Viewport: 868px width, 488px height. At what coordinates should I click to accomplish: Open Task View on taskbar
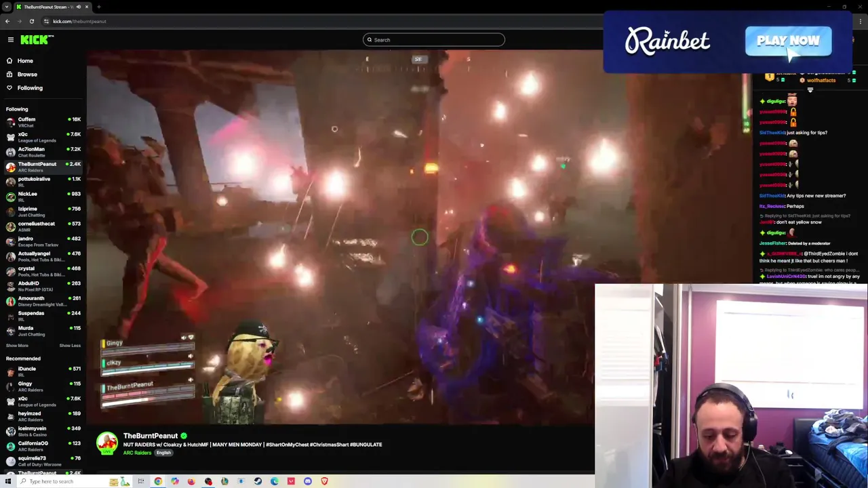click(x=141, y=481)
